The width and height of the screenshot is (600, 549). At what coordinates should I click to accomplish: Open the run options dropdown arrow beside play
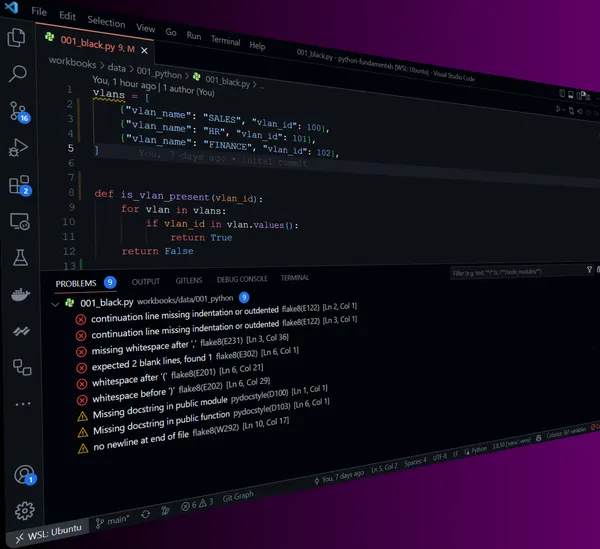(564, 110)
